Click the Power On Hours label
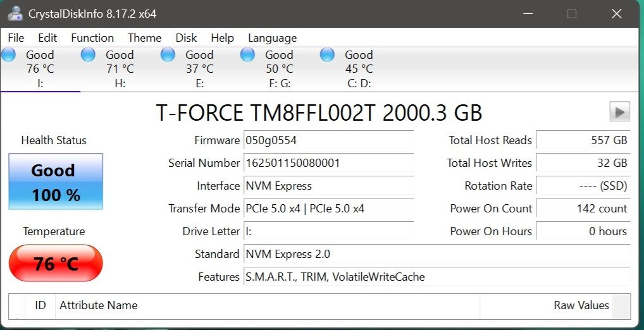The width and height of the screenshot is (644, 330). (x=491, y=231)
